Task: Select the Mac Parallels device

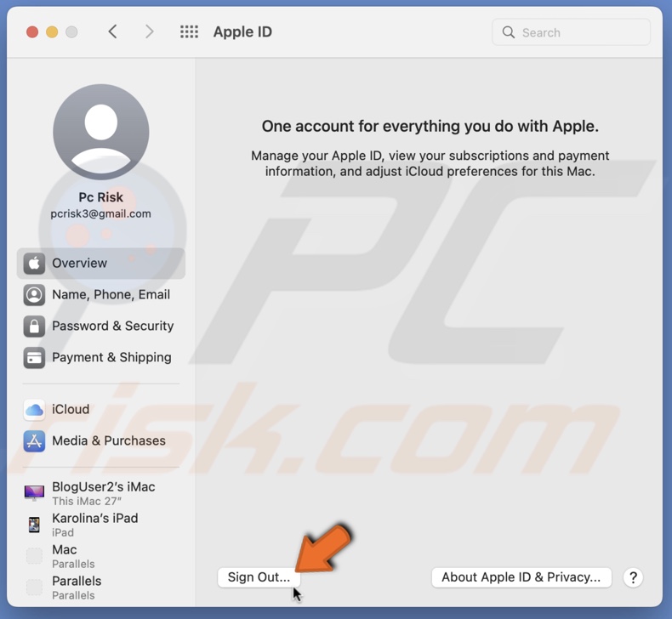Action: tap(101, 556)
